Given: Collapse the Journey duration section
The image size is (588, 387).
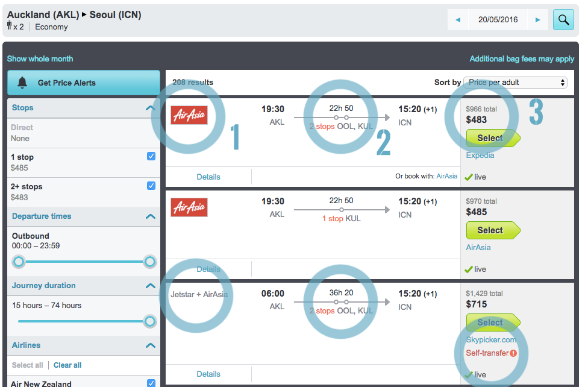Looking at the screenshot, I should pyautogui.click(x=151, y=286).
